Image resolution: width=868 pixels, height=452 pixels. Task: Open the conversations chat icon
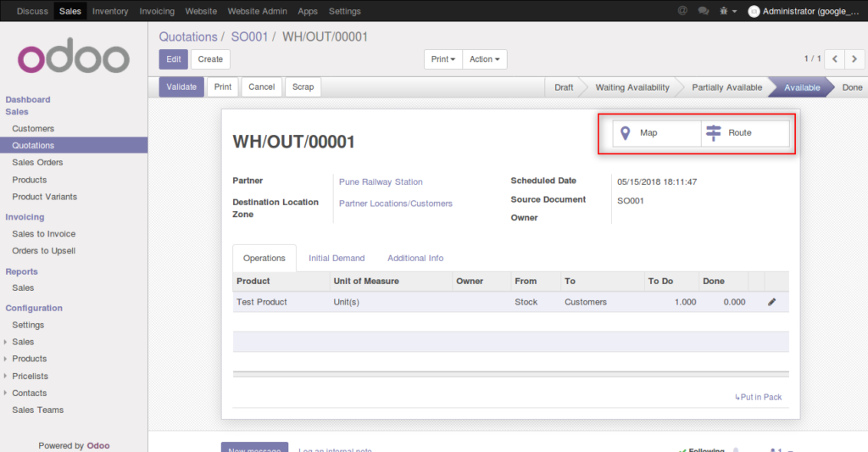pos(703,10)
